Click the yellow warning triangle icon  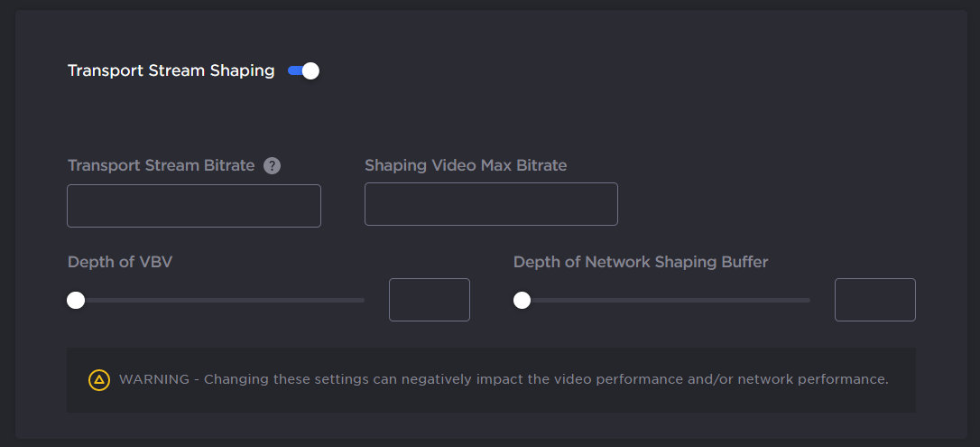coord(98,380)
